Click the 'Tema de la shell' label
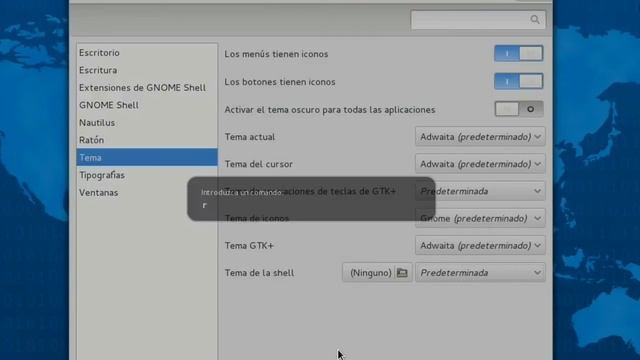The height and width of the screenshot is (360, 640). pos(259,273)
